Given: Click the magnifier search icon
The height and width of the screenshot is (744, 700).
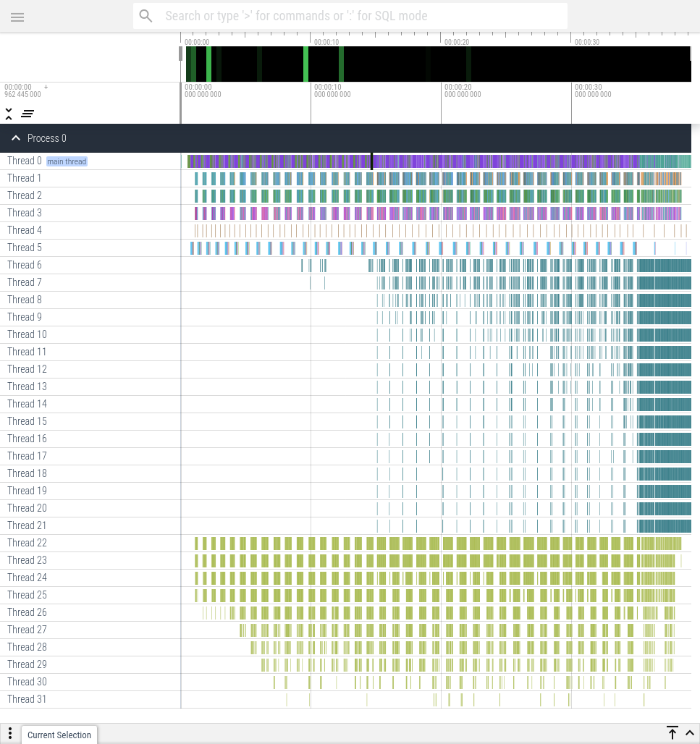Looking at the screenshot, I should (x=146, y=16).
